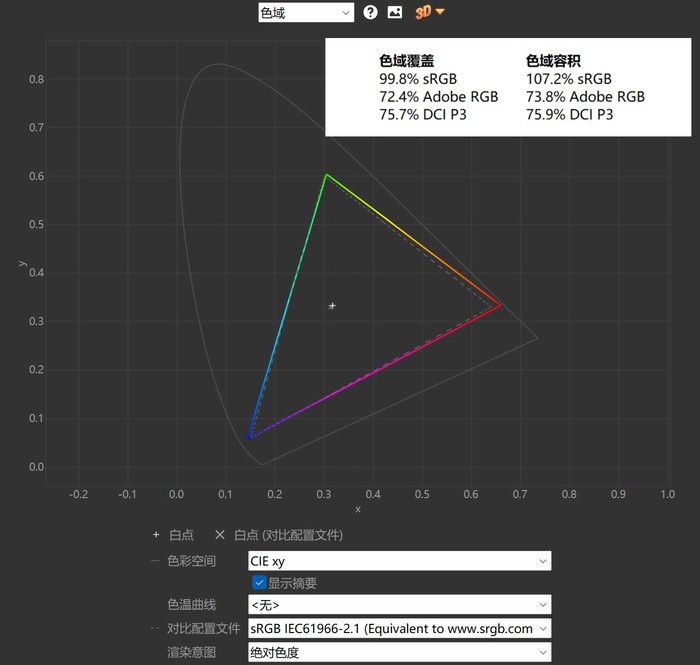Screen dimensions: 700x665
Task: Click the X symbol beside 白点 (对比配置文件)
Action: (x=220, y=535)
